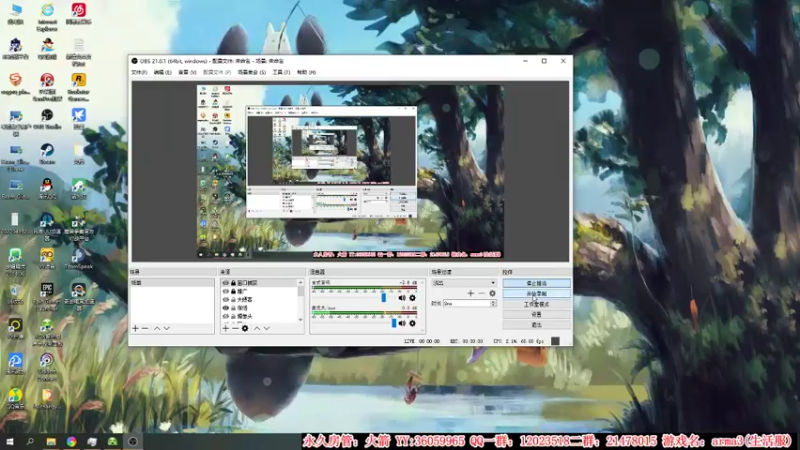Click the Mic/Aux volume slider handle

point(394,323)
